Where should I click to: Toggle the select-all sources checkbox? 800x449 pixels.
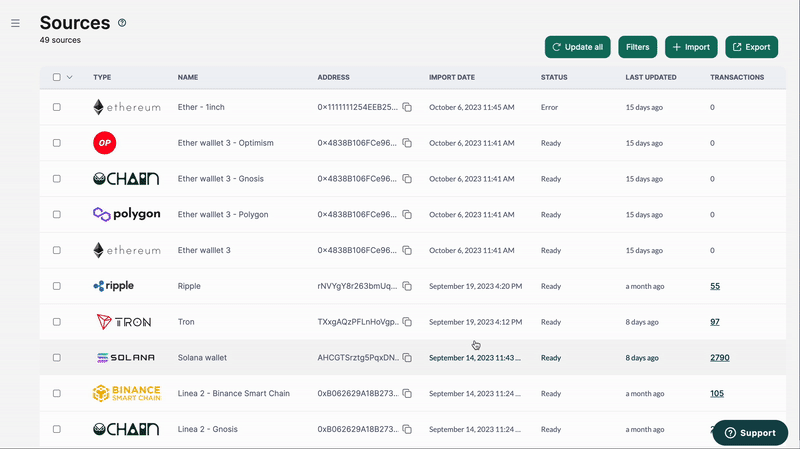point(57,77)
